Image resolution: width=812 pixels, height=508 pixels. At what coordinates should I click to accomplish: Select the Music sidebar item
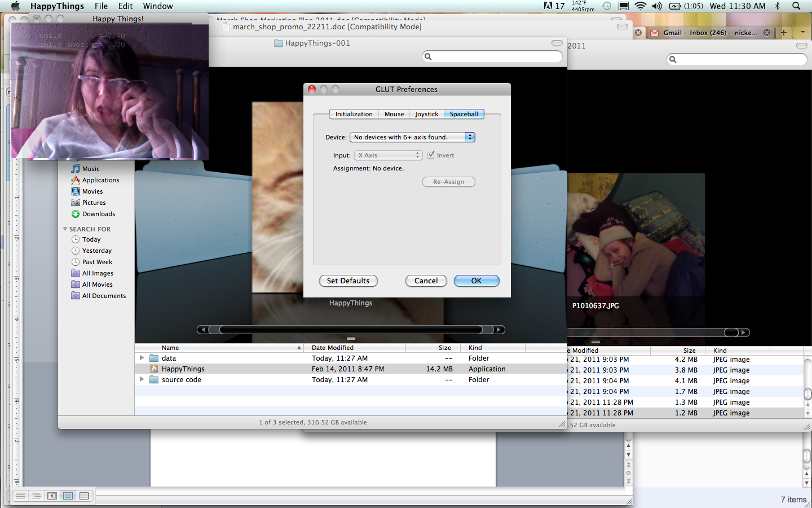[x=90, y=169]
